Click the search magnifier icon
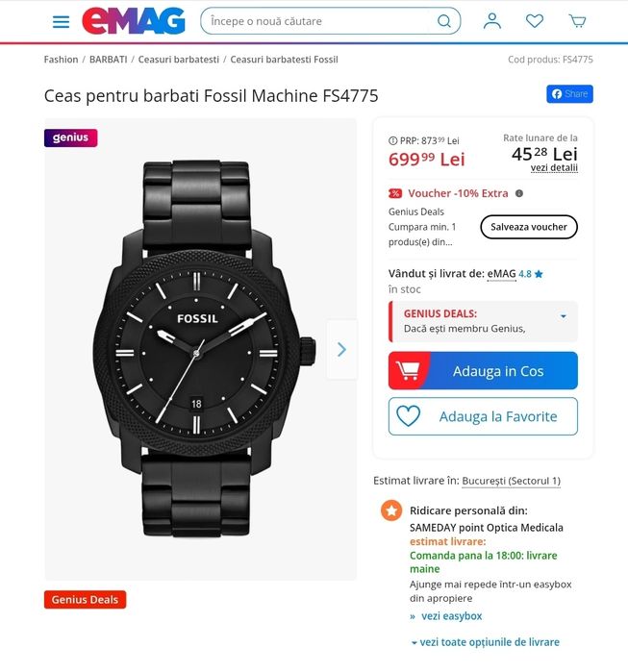This screenshot has width=628, height=672. [444, 21]
